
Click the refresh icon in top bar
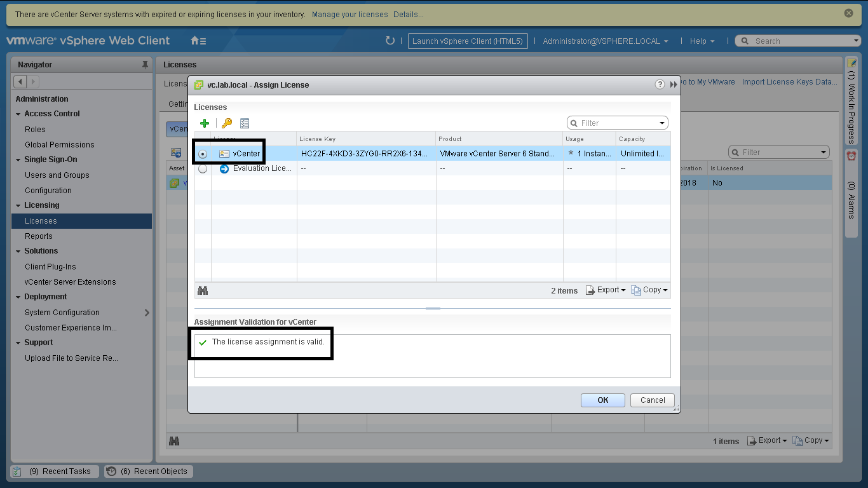coord(390,41)
